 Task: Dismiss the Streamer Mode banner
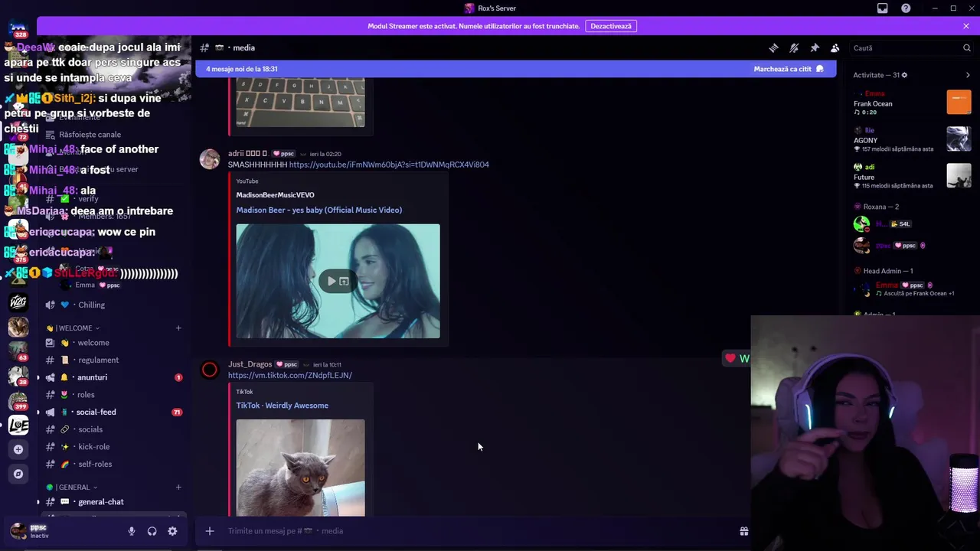[x=966, y=26]
